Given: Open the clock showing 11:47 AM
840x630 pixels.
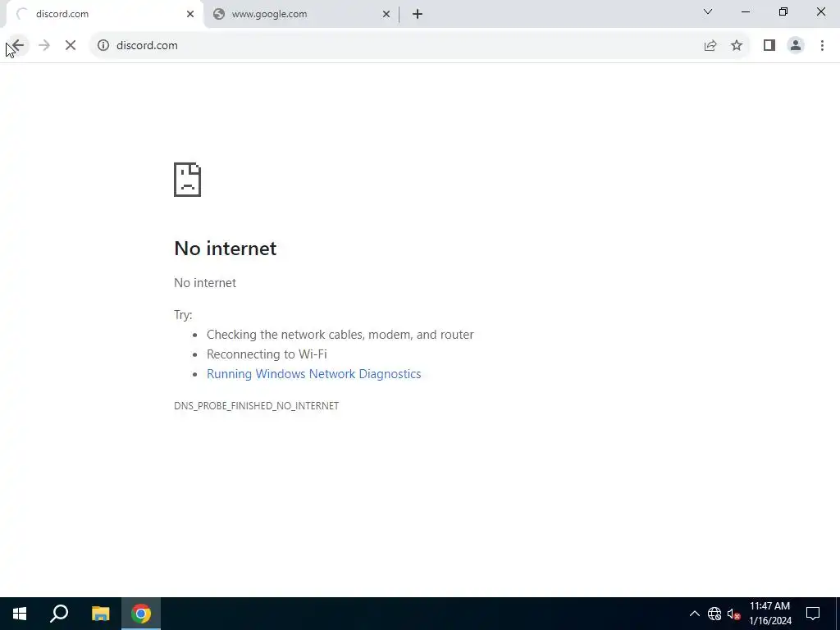Looking at the screenshot, I should (769, 614).
